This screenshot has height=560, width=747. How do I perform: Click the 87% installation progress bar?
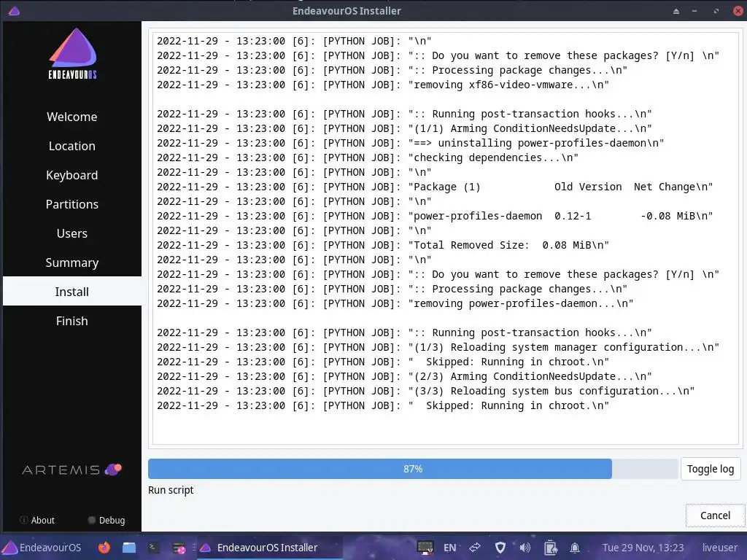pos(413,469)
